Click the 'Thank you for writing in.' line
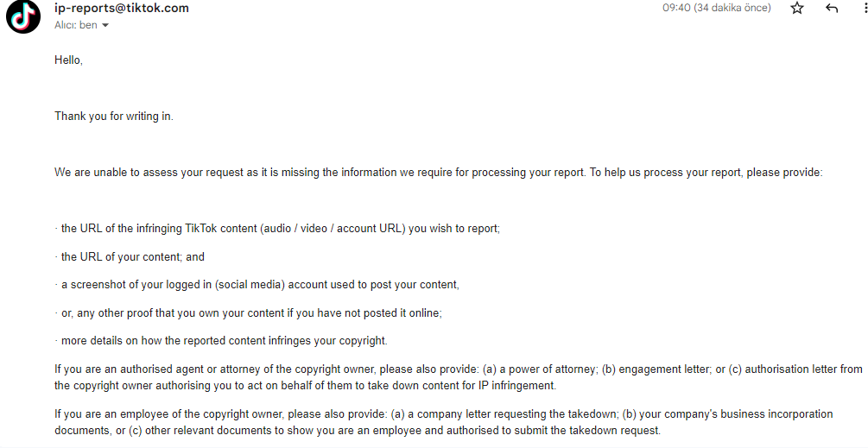This screenshot has width=868, height=448. (x=113, y=117)
